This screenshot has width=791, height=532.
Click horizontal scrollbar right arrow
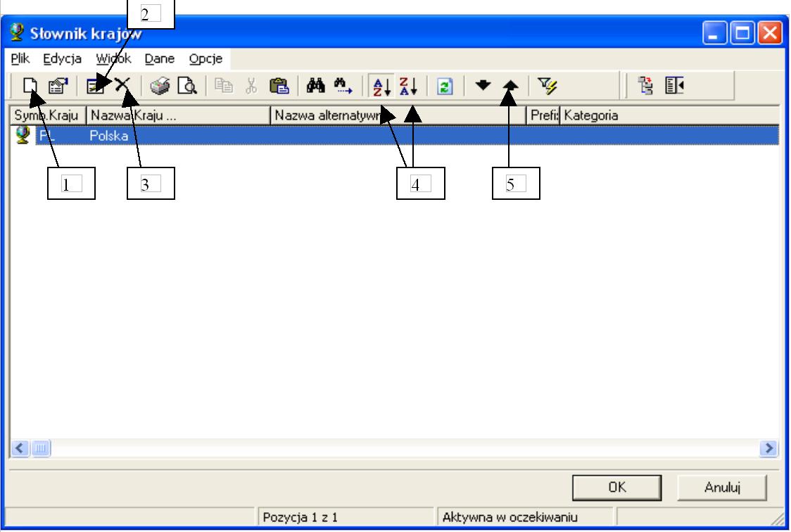pyautogui.click(x=768, y=448)
